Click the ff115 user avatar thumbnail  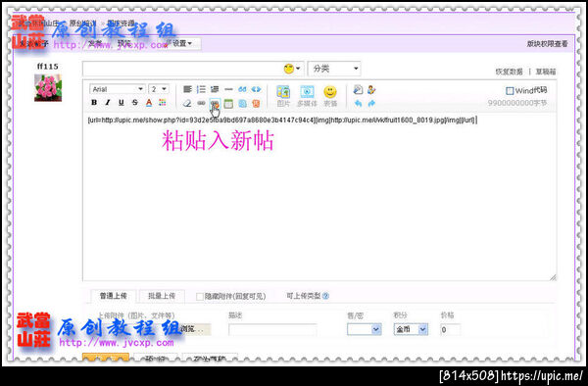point(48,88)
